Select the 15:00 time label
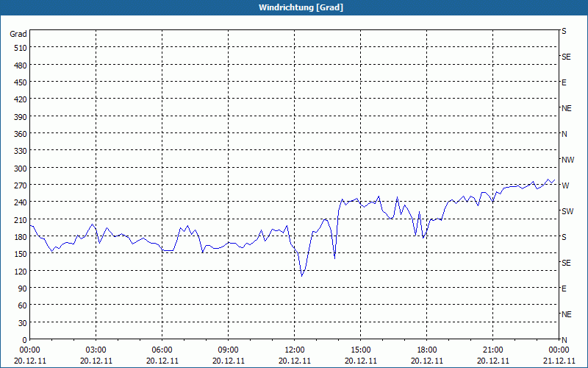The height and width of the screenshot is (368, 588). (x=360, y=350)
